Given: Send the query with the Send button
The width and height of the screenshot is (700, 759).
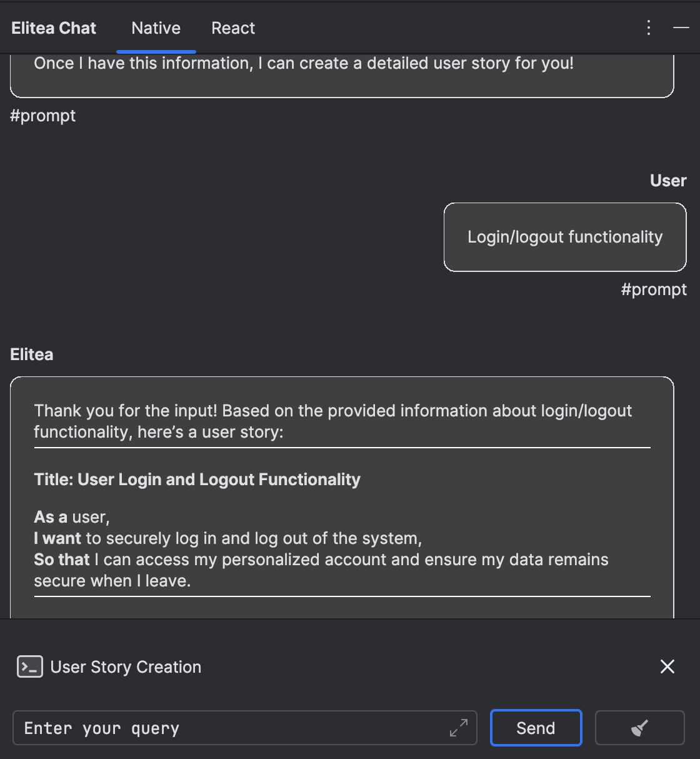Looking at the screenshot, I should (x=536, y=728).
